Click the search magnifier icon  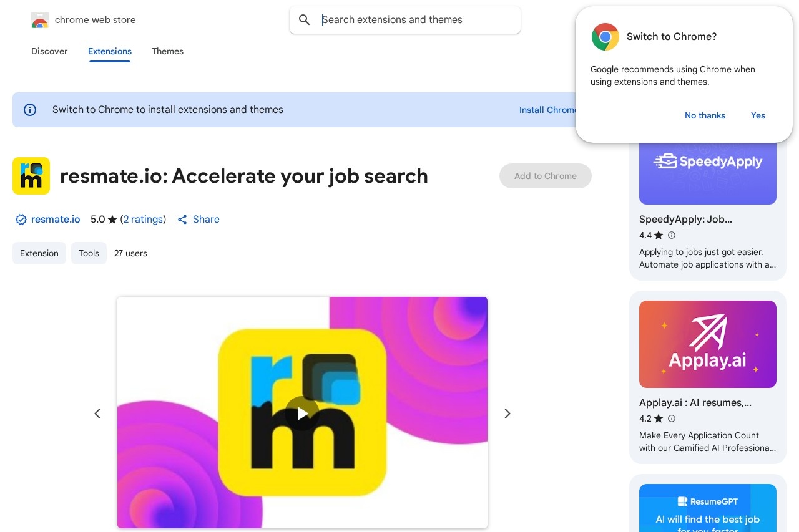coord(305,20)
